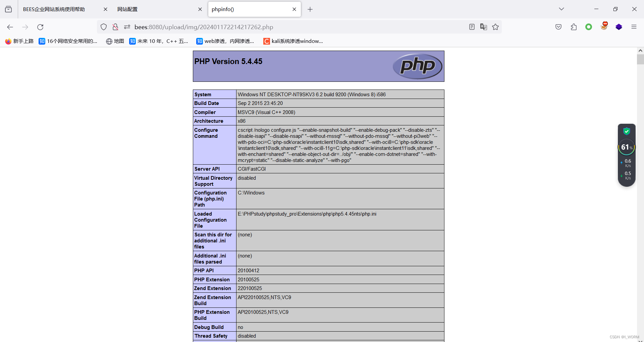Click the browser forward arrow
644x342 pixels.
click(25, 27)
